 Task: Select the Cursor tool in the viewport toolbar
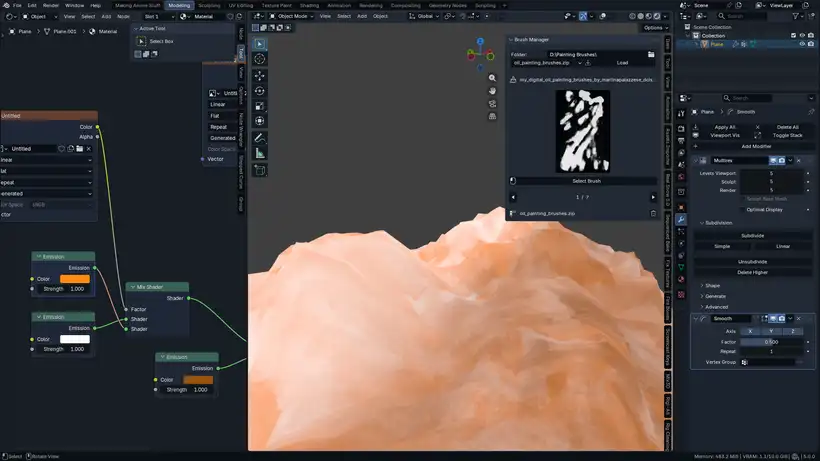[x=260, y=59]
